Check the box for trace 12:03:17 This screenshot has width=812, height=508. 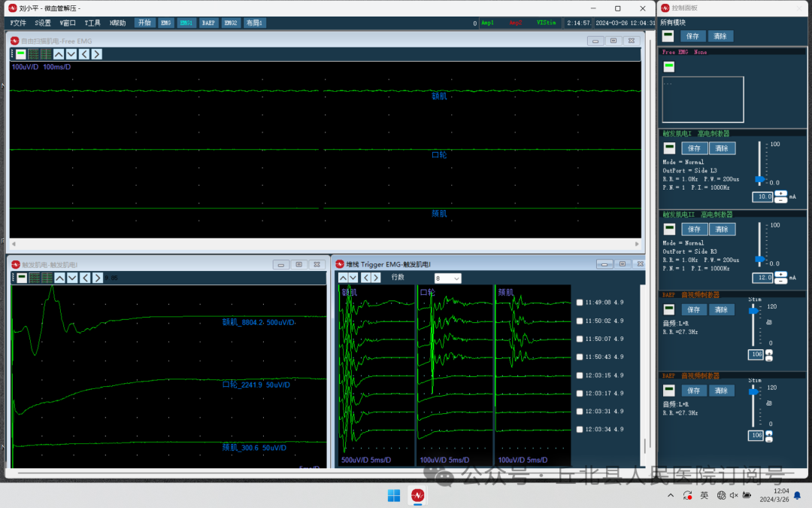pyautogui.click(x=580, y=394)
